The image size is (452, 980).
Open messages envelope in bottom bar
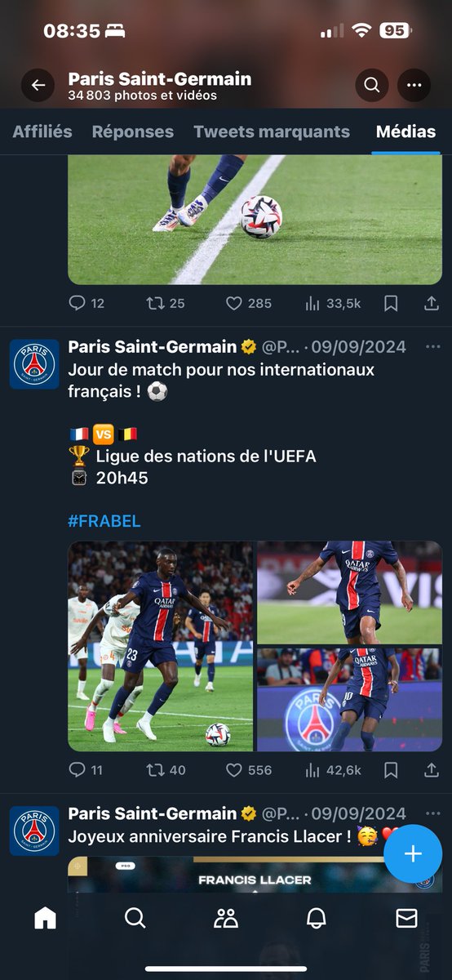click(x=406, y=919)
